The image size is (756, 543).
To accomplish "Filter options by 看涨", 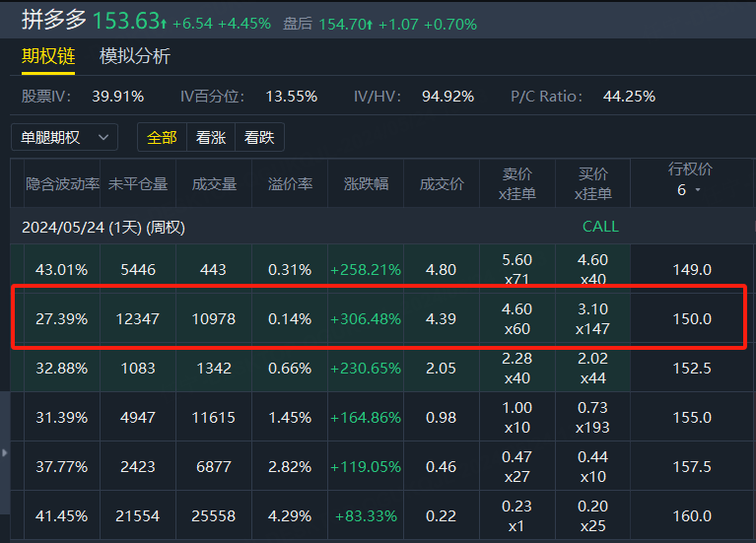I will click(x=211, y=137).
